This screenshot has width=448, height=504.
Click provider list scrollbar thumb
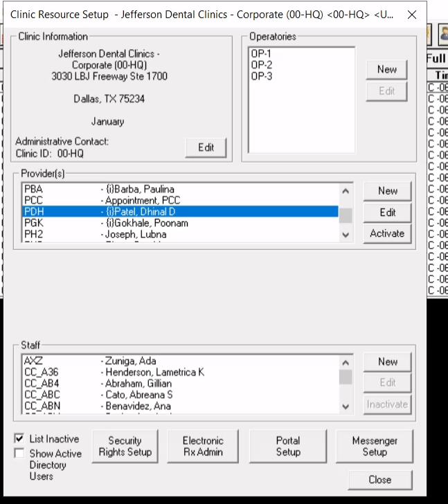pyautogui.click(x=346, y=215)
